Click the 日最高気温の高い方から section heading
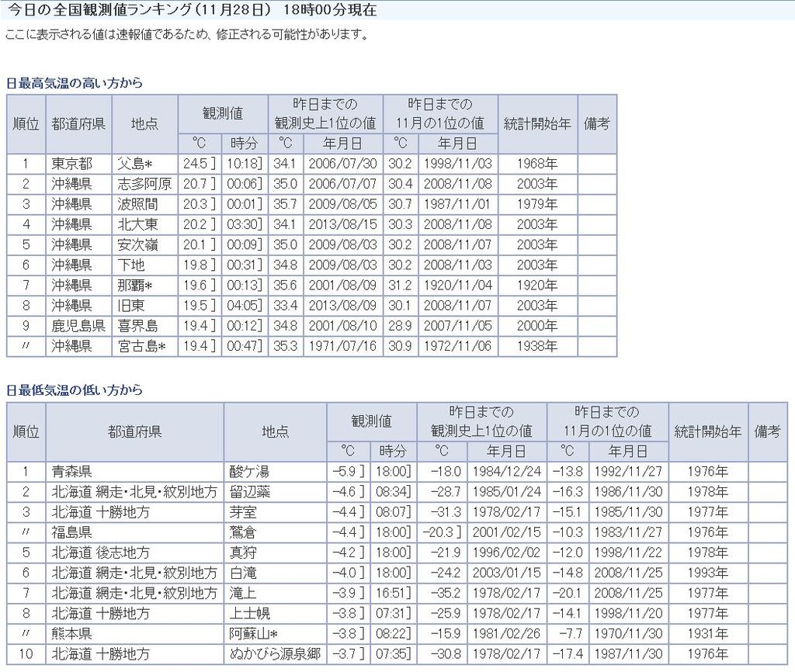 pos(75,82)
